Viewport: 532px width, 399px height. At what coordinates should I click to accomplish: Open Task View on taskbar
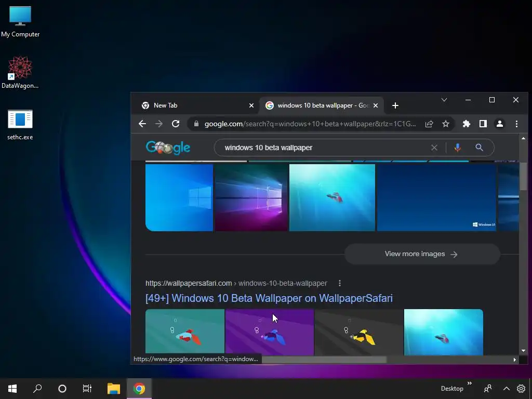[x=87, y=389]
